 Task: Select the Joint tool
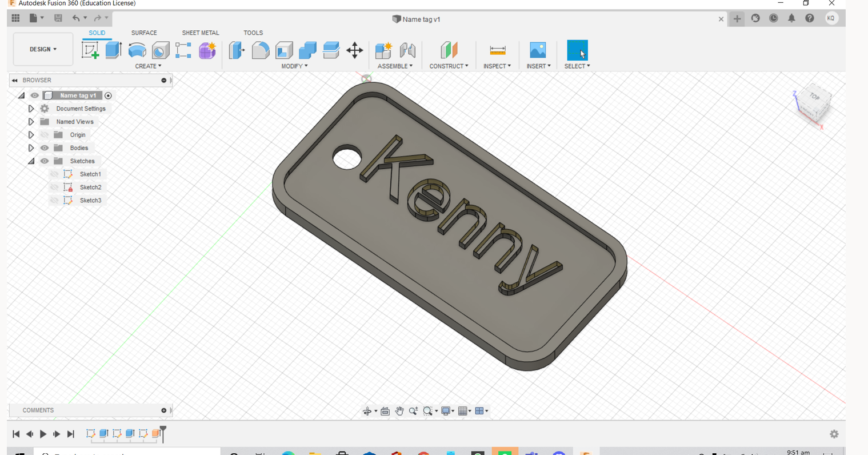[x=407, y=50]
